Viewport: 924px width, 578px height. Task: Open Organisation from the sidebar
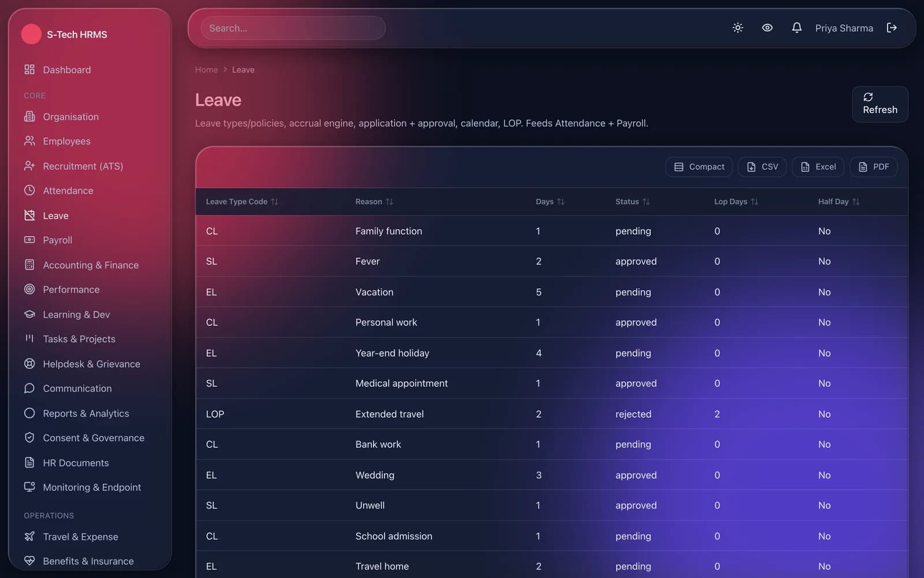pyautogui.click(x=70, y=117)
